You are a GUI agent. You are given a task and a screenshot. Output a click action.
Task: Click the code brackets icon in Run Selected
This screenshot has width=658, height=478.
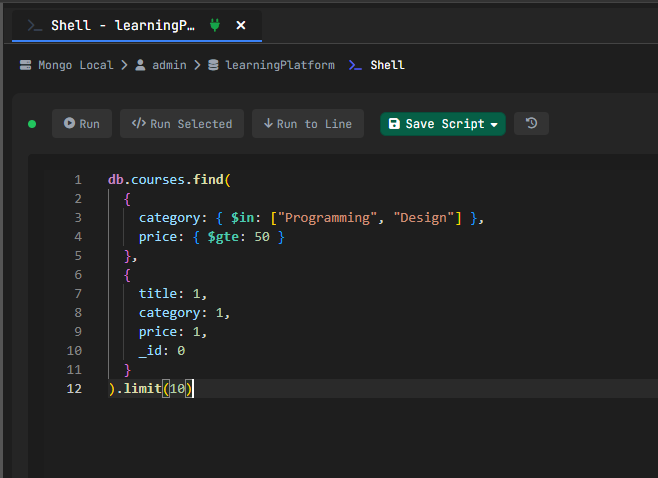point(138,123)
